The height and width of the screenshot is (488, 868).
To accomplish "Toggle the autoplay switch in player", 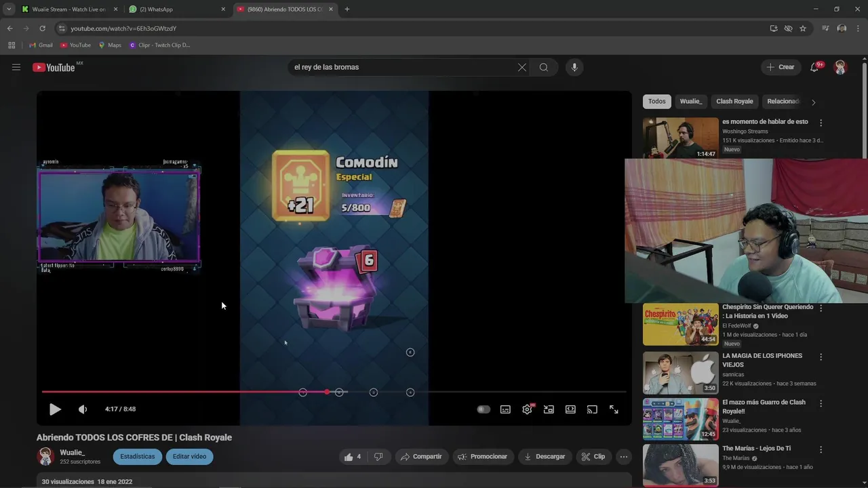I will [x=484, y=409].
